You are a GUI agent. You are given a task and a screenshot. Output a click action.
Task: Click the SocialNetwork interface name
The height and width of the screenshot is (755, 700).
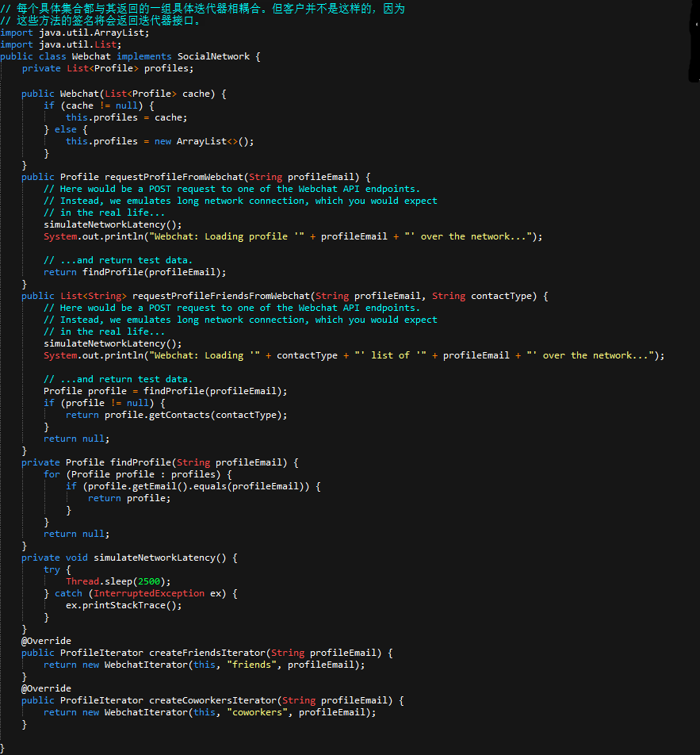click(x=213, y=56)
